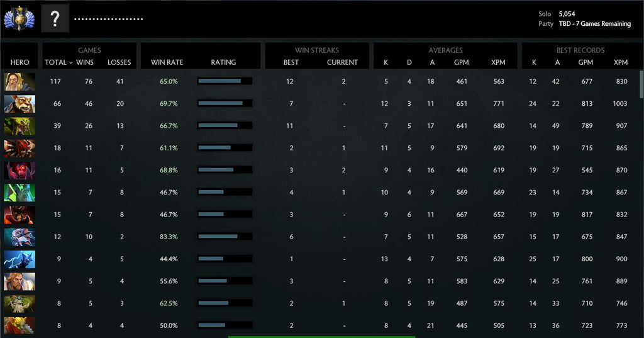Click hero portrait with 18 total games

click(x=19, y=148)
